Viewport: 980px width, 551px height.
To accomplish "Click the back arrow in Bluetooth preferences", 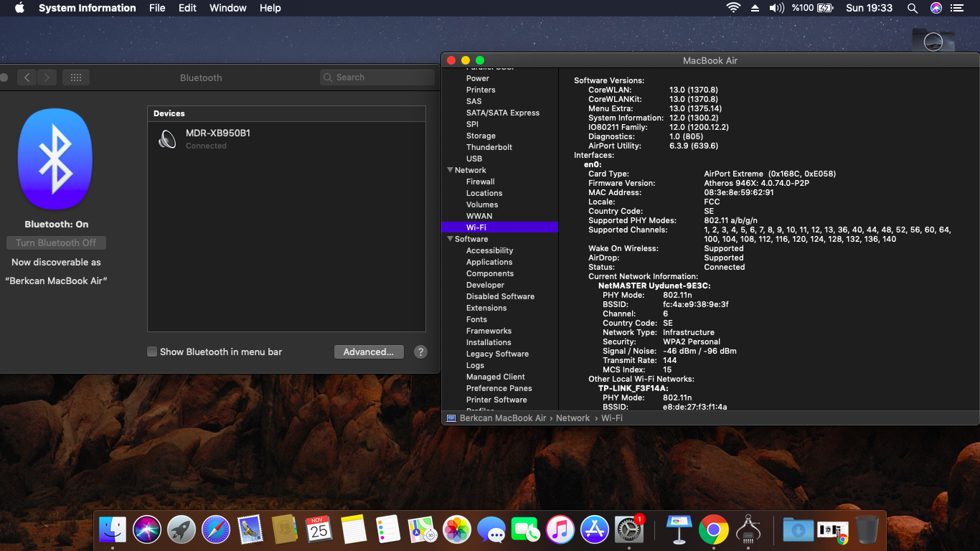I will click(27, 77).
